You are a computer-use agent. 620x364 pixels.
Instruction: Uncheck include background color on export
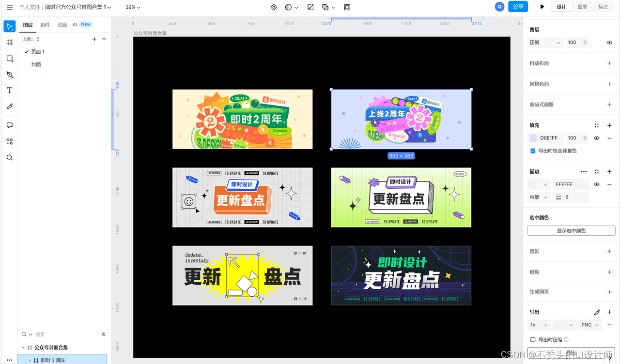tap(533, 151)
